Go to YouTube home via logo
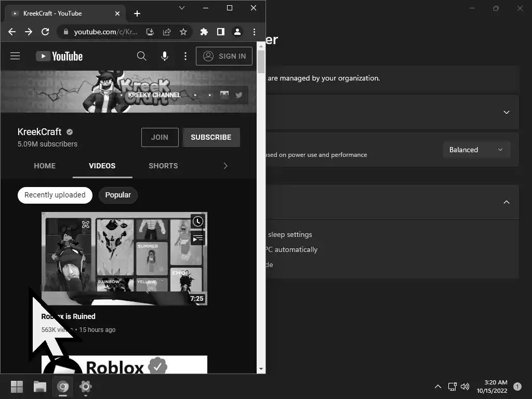 59,56
